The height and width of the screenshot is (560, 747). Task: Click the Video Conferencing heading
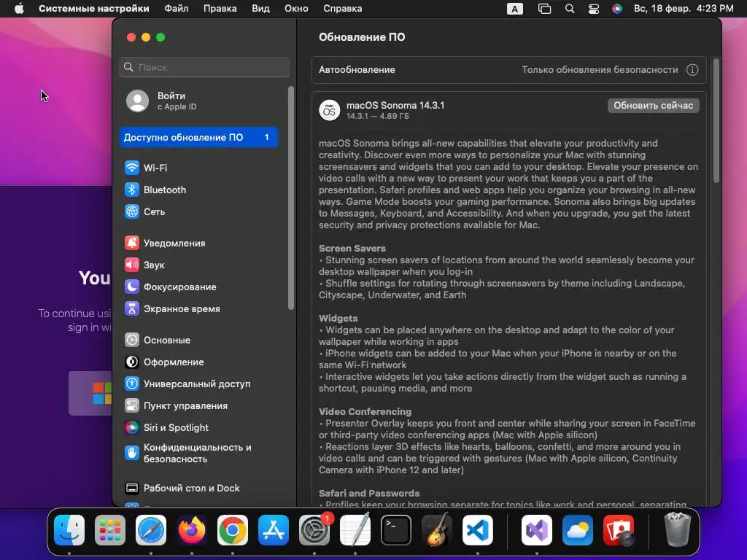tap(365, 411)
